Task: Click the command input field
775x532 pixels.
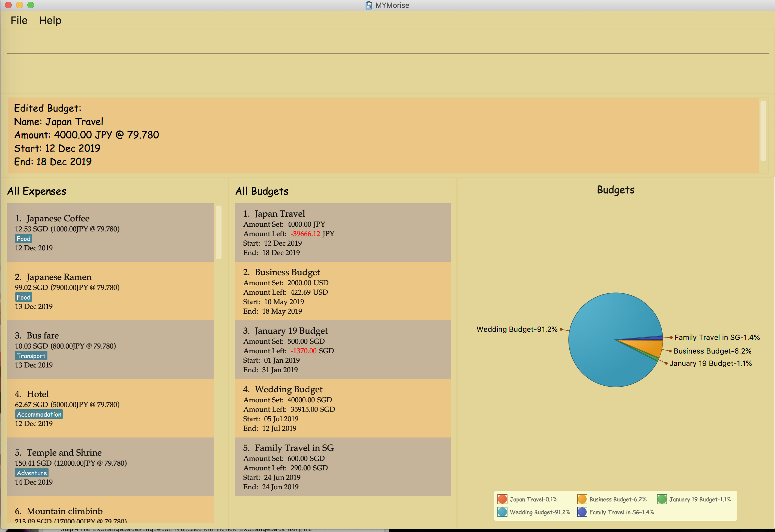Action: 388,44
